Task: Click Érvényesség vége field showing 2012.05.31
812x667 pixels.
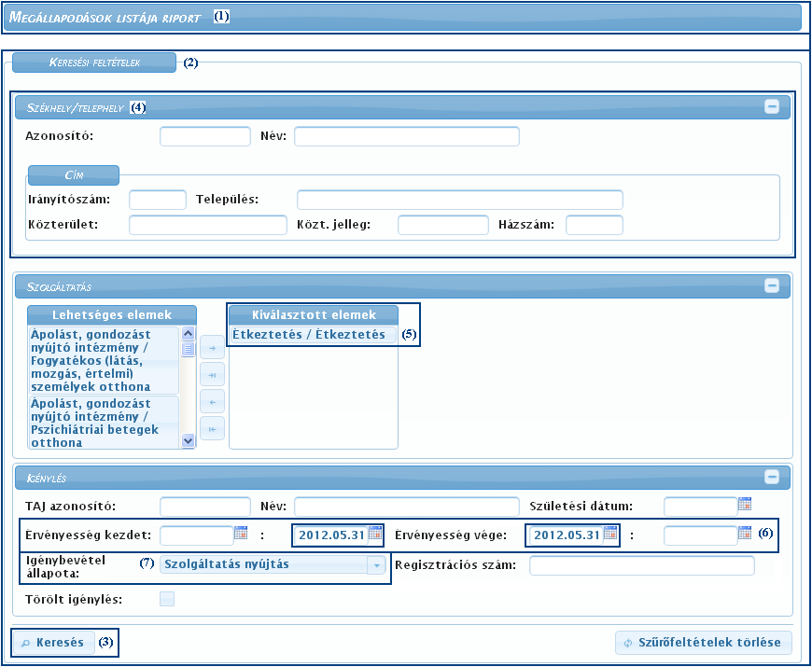Action: tap(567, 535)
